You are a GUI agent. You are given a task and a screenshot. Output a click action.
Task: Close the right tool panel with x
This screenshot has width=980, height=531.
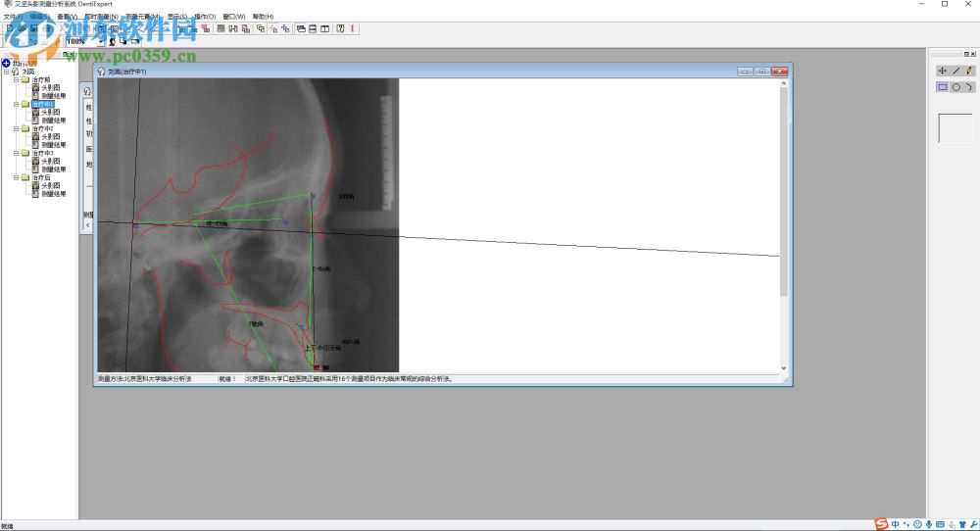coord(973,54)
